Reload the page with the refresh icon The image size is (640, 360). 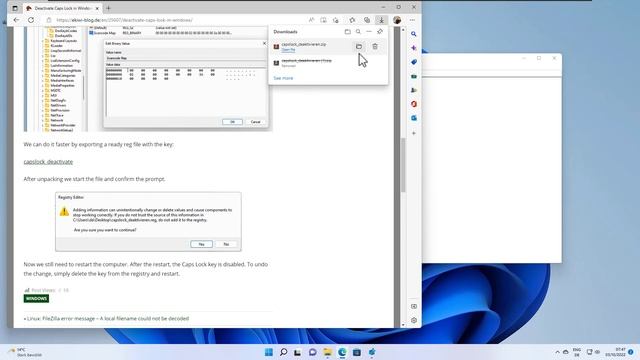pyautogui.click(x=31, y=20)
